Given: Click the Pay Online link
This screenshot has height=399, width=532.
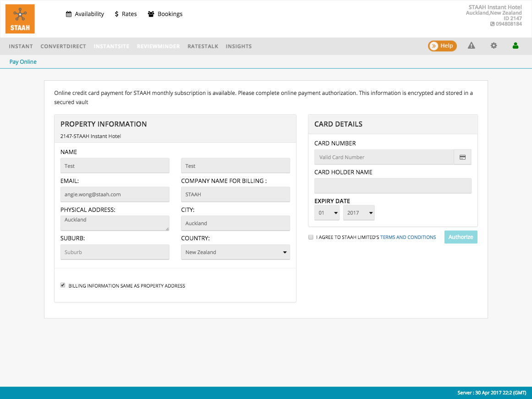Looking at the screenshot, I should (x=23, y=62).
